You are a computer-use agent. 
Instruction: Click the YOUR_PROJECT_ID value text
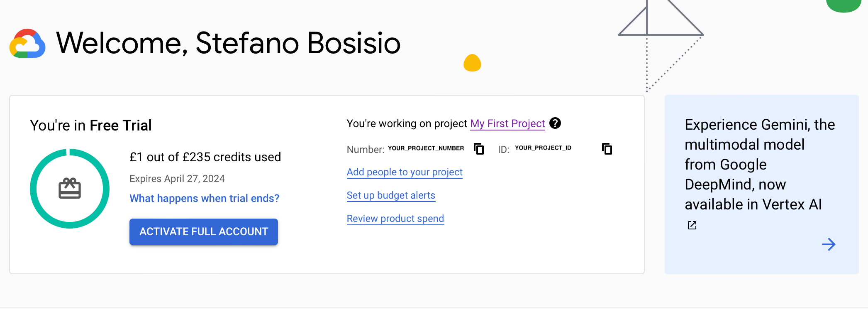[543, 148]
